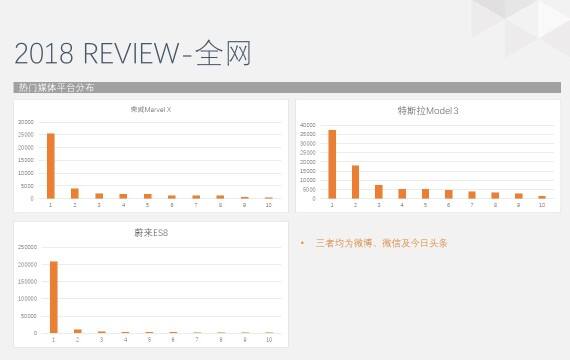
Task: Click the 蔚来ES8 chart title
Action: (x=151, y=233)
